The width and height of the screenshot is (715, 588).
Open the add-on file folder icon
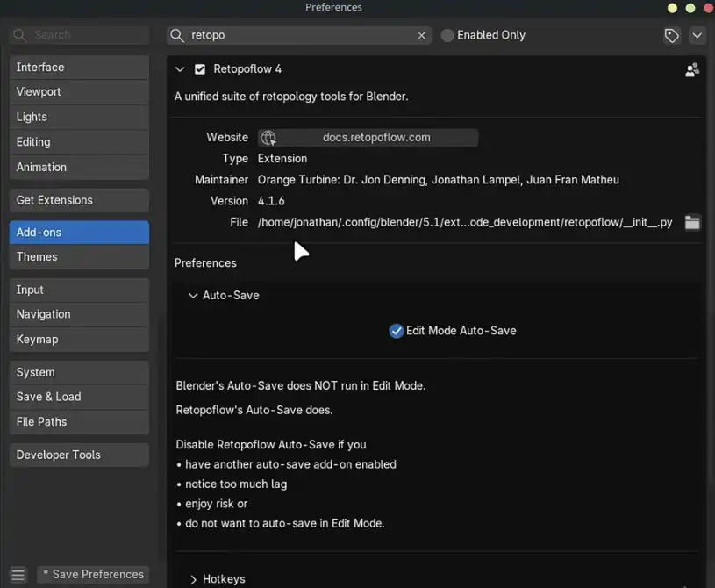point(692,223)
